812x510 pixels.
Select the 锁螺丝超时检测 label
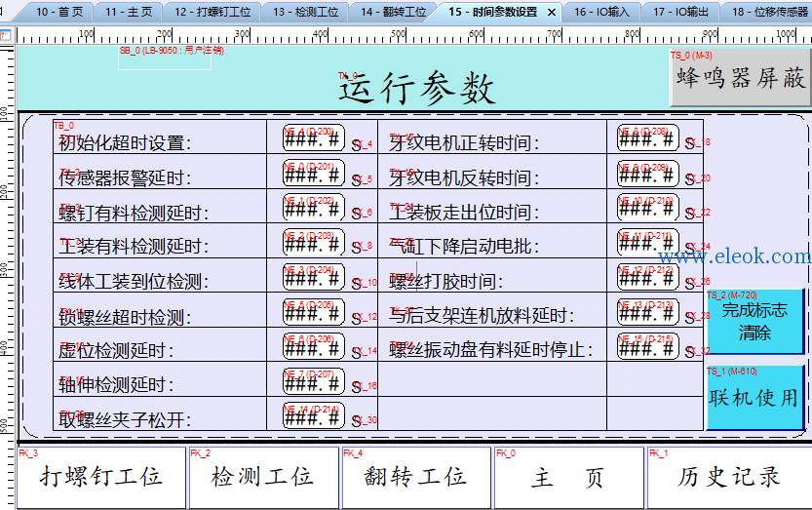(125, 317)
